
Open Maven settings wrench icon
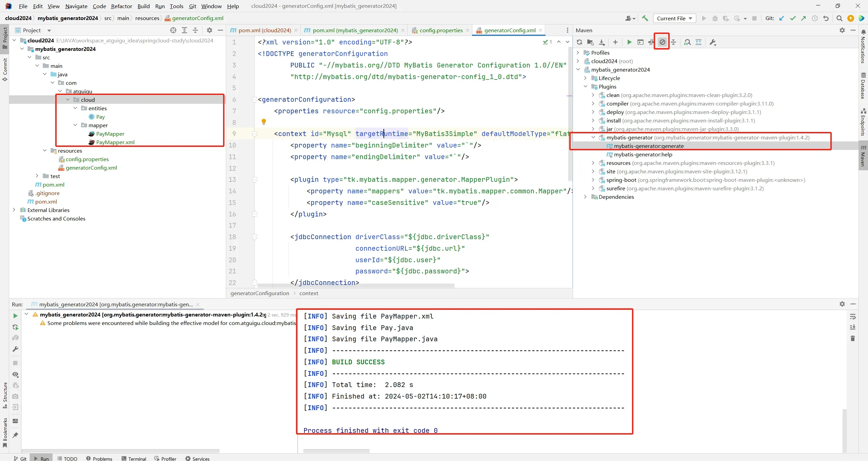713,42
